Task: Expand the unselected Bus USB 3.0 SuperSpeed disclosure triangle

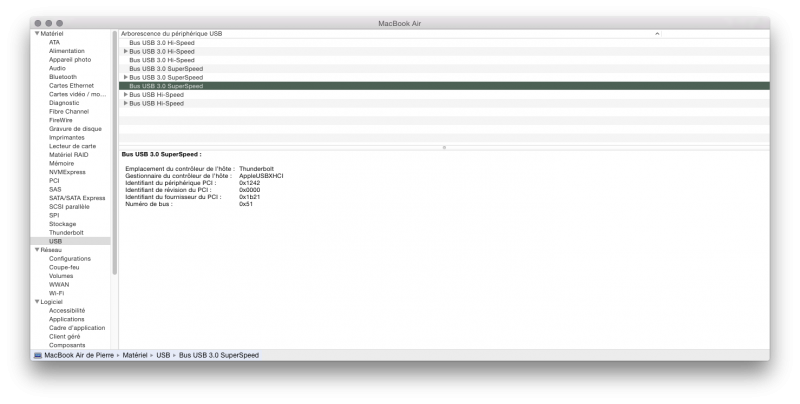Action: tap(126, 78)
